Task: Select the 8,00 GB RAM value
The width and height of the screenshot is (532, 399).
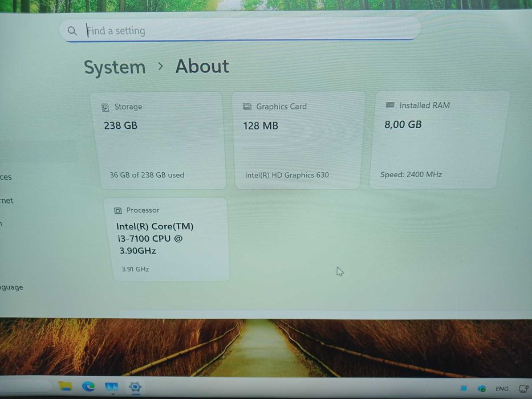Action: (403, 124)
